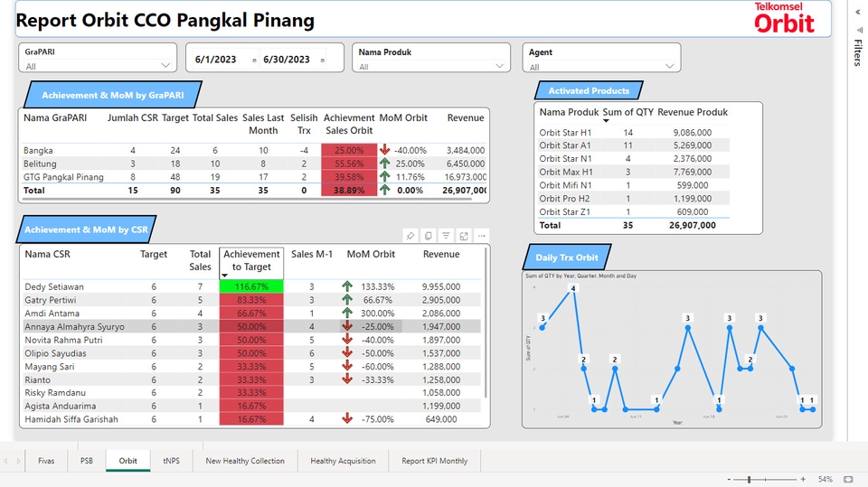Viewport: 868px width, 487px height.
Task: Select GTG Pangkal Pinang row
Action: 255,177
